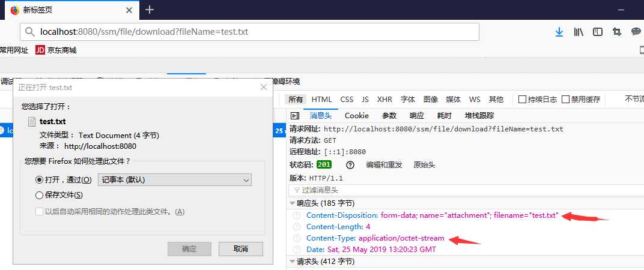The width and height of the screenshot is (644, 270).
Task: Close the 新标签页 tab
Action: tap(129, 10)
